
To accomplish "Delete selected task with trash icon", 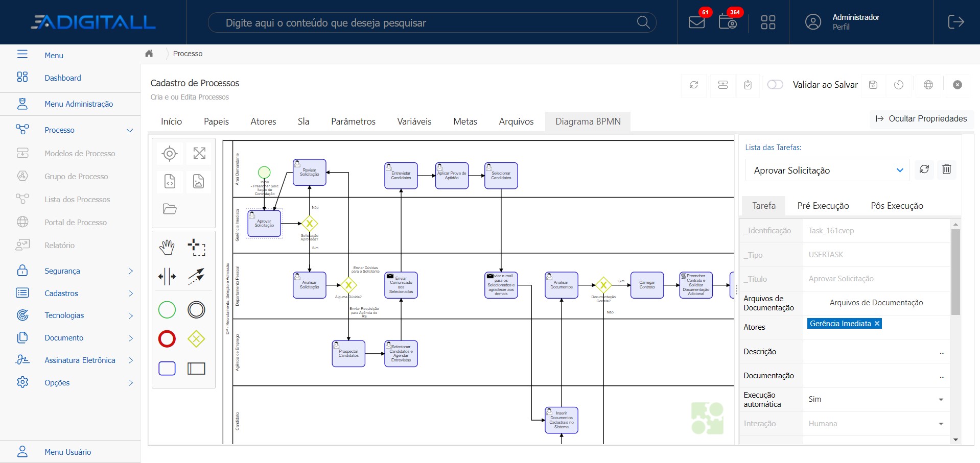I will 946,169.
